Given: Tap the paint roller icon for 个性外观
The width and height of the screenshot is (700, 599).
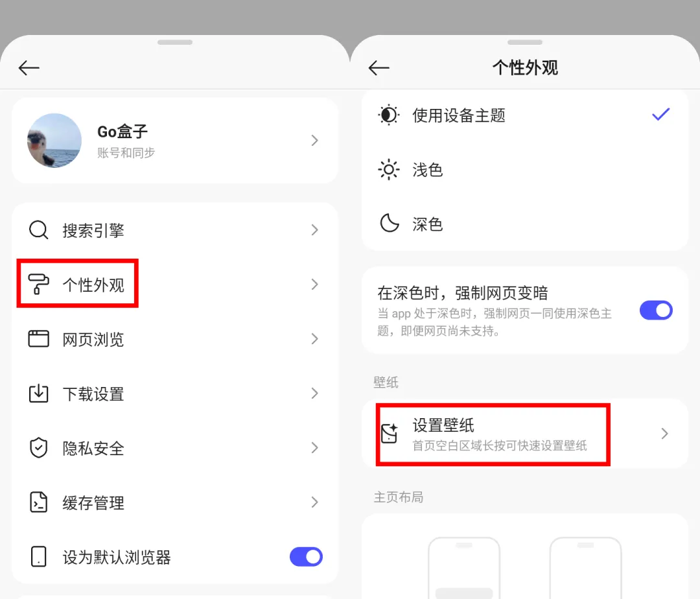Looking at the screenshot, I should (38, 285).
